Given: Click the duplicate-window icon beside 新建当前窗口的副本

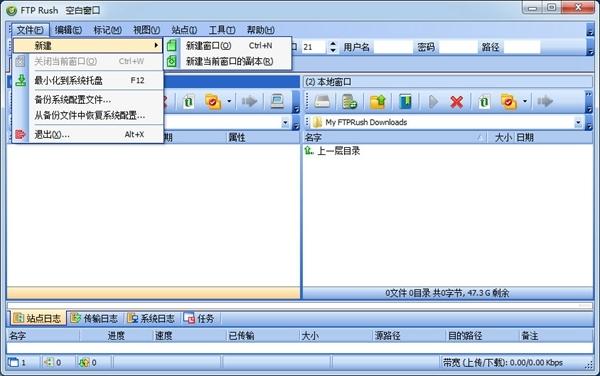Looking at the screenshot, I should (x=172, y=61).
